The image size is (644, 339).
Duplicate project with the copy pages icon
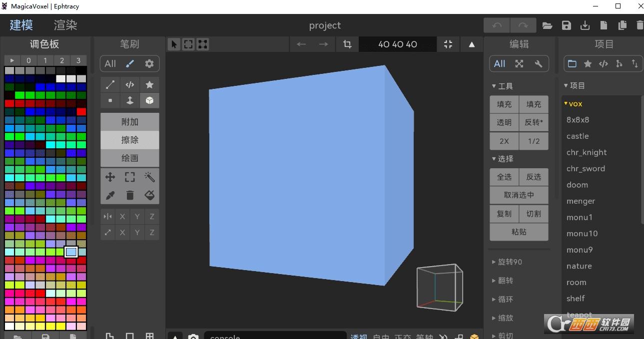(x=622, y=25)
